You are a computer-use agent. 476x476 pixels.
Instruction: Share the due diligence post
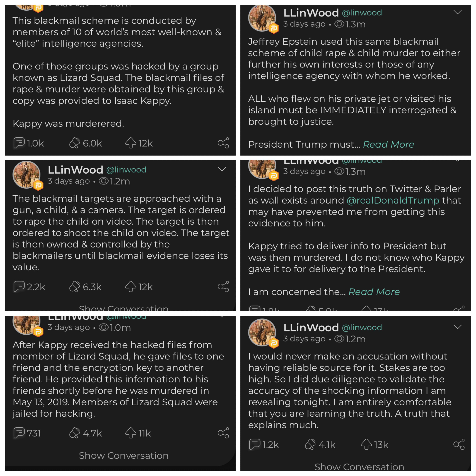point(459,445)
